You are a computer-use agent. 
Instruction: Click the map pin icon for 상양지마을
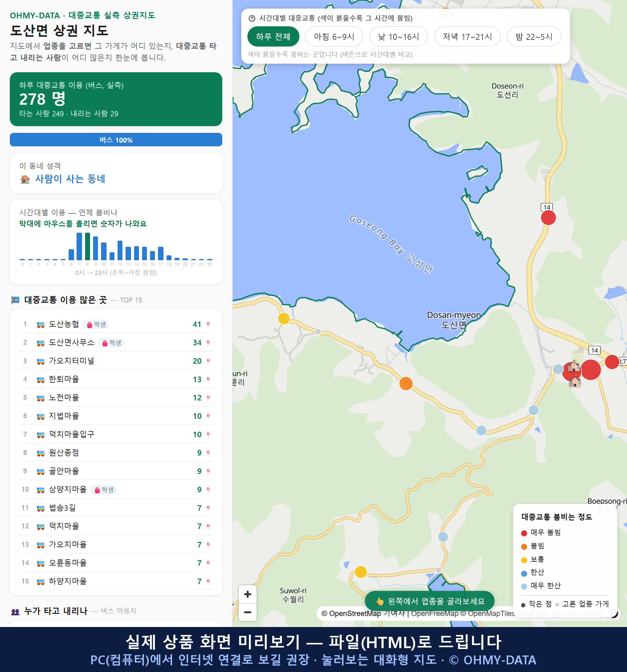tap(208, 490)
